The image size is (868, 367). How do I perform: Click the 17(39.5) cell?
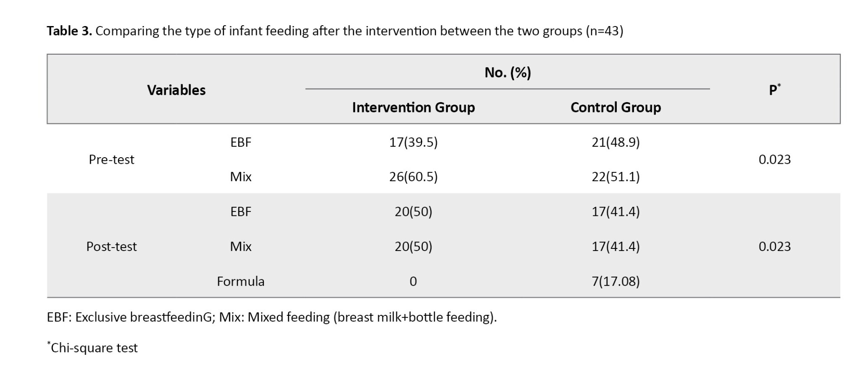tap(413, 142)
